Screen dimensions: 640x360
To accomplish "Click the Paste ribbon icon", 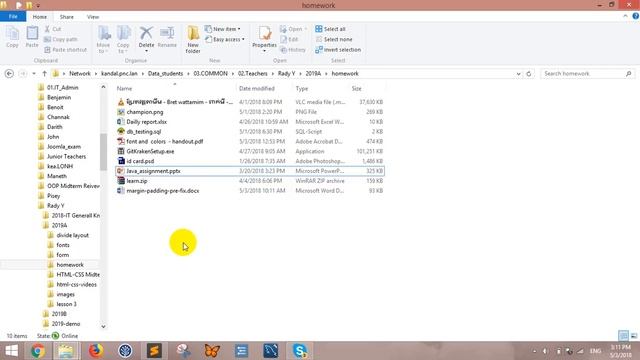I will point(32,37).
